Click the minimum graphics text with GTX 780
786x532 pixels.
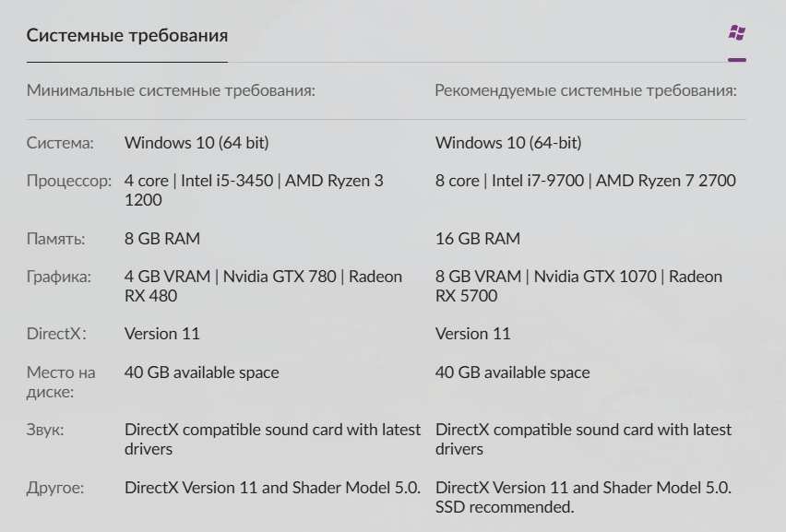coord(263,286)
